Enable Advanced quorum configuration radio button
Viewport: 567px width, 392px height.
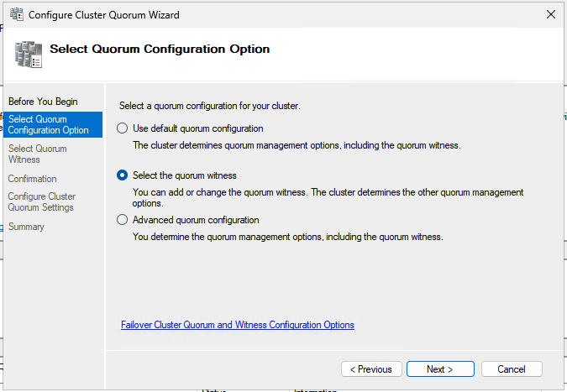[x=123, y=220]
